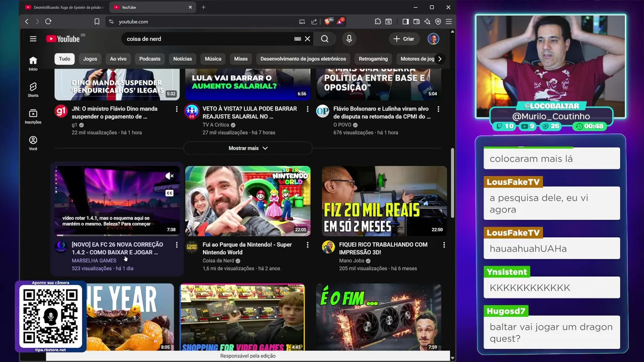Open options menu for Parque da Nintendo video
The image size is (644, 362).
point(307,245)
